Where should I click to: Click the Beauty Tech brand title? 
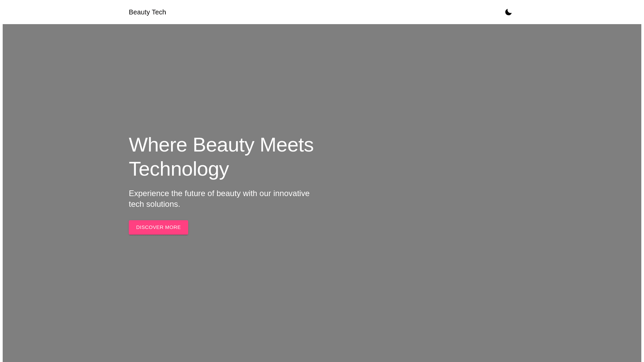(x=147, y=12)
